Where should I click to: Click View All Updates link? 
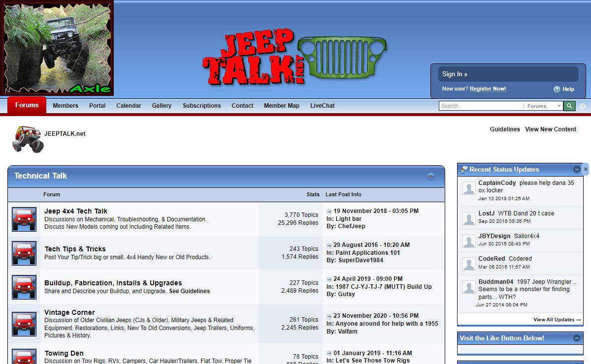pyautogui.click(x=557, y=320)
